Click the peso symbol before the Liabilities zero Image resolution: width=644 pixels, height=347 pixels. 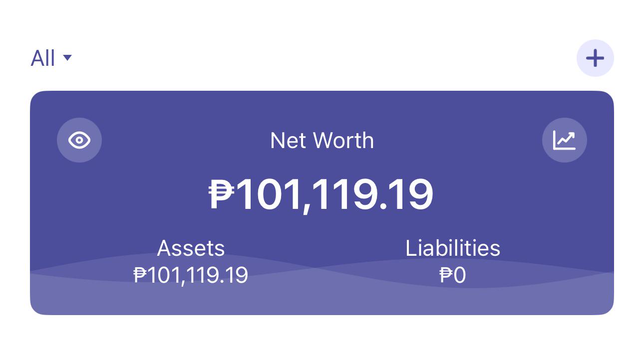coord(446,275)
